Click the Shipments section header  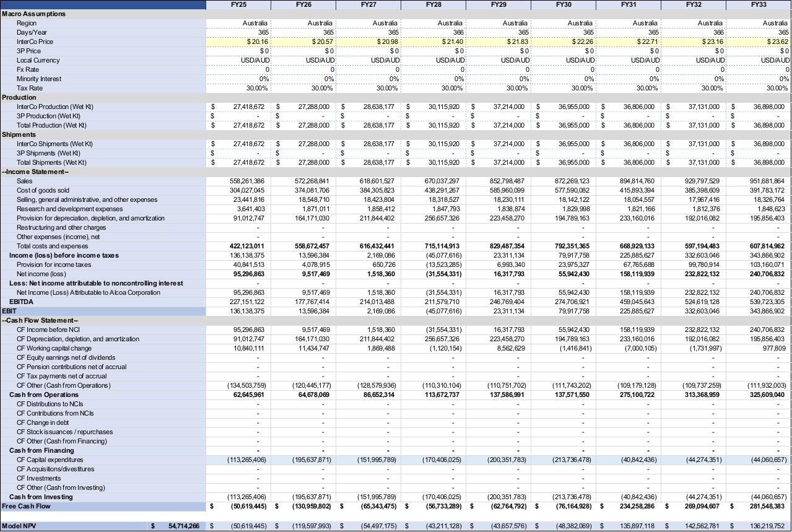tap(19, 134)
